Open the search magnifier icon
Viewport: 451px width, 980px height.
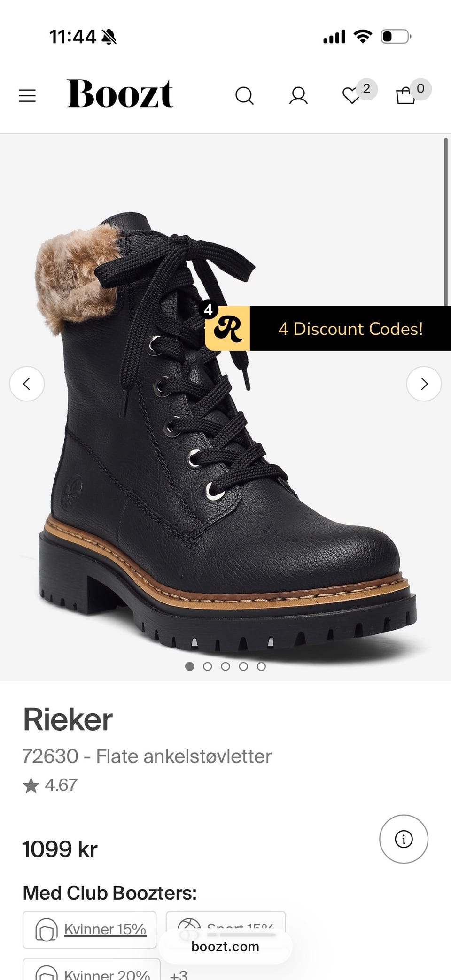point(244,96)
